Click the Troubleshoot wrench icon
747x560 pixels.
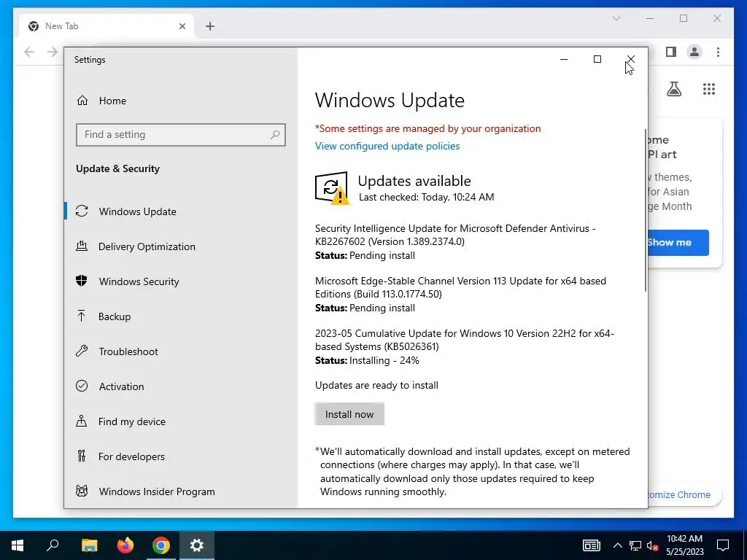(x=82, y=351)
